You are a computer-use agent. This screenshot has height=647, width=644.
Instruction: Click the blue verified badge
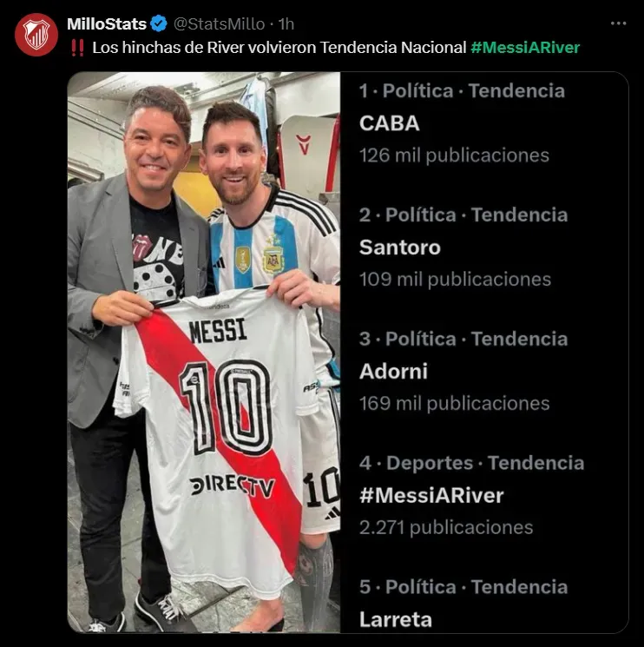point(159,24)
